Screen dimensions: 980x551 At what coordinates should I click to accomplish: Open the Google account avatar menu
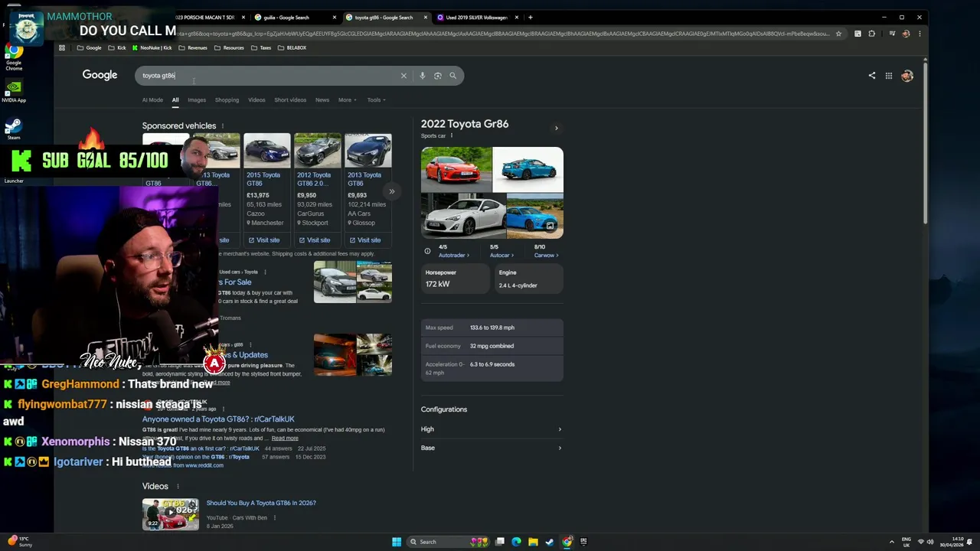tap(907, 76)
